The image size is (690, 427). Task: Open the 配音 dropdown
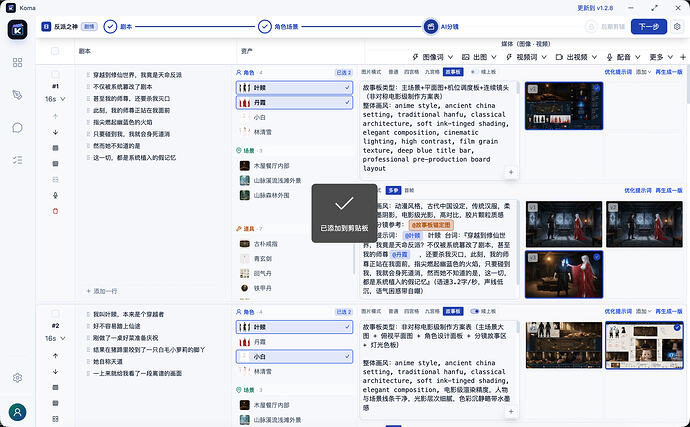click(x=624, y=57)
